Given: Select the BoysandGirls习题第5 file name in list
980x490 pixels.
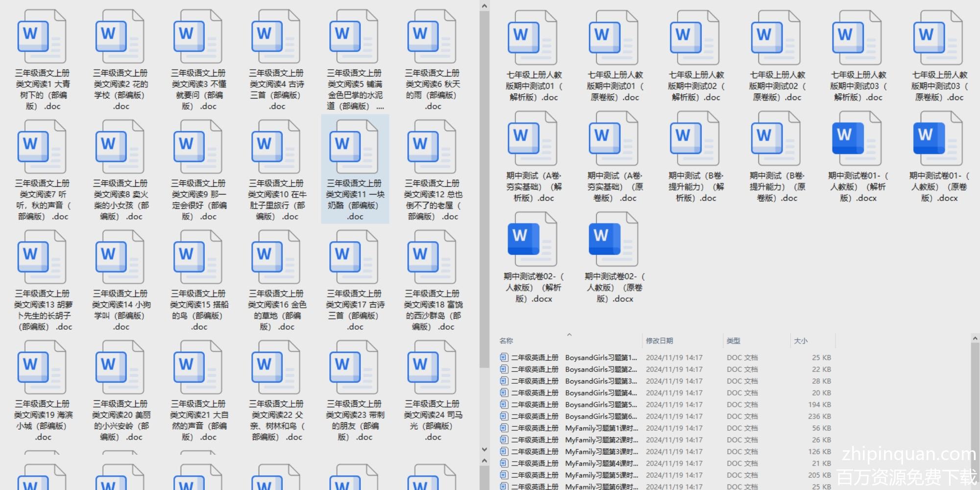Looking at the screenshot, I should [x=601, y=405].
